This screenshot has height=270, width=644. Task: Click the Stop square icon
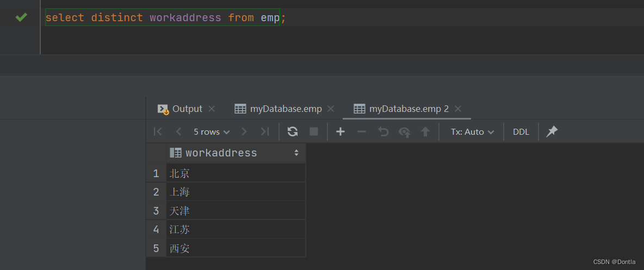(314, 131)
